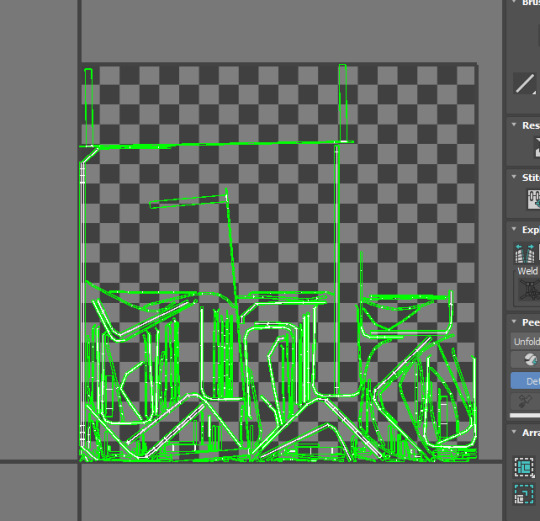Click the Break edges icon under Explode

point(525,254)
